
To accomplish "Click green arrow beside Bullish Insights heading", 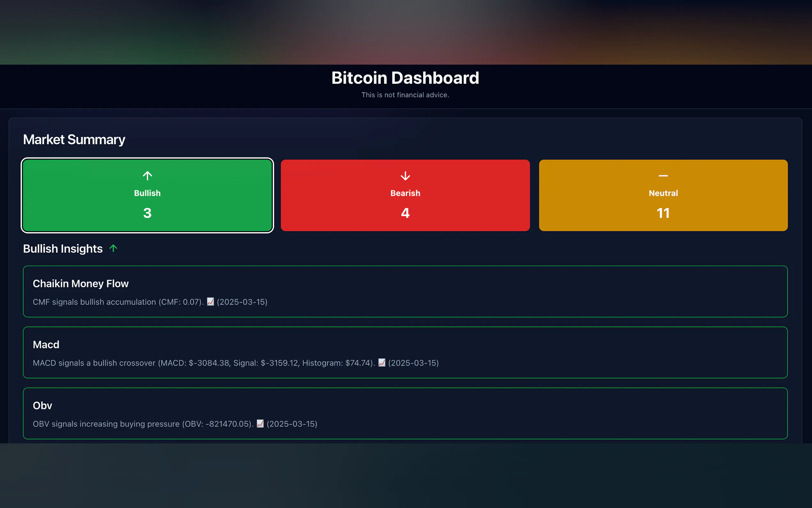I will (x=113, y=248).
